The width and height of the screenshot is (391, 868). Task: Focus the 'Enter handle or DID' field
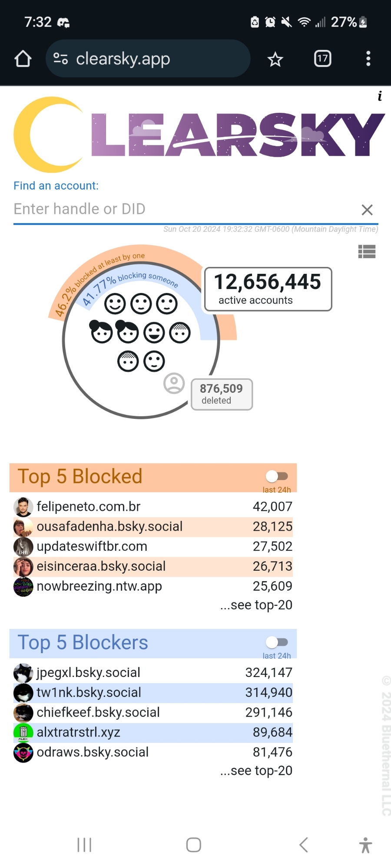pyautogui.click(x=182, y=209)
